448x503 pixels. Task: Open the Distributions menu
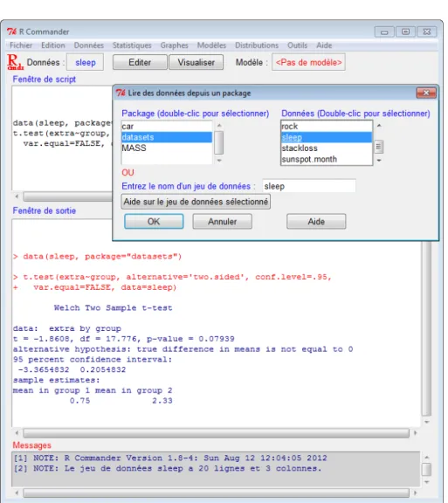tap(257, 45)
